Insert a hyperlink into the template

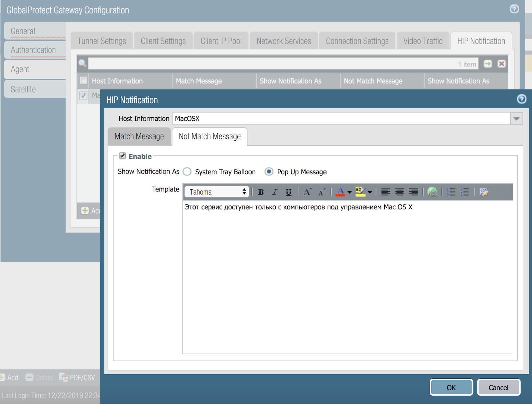432,192
